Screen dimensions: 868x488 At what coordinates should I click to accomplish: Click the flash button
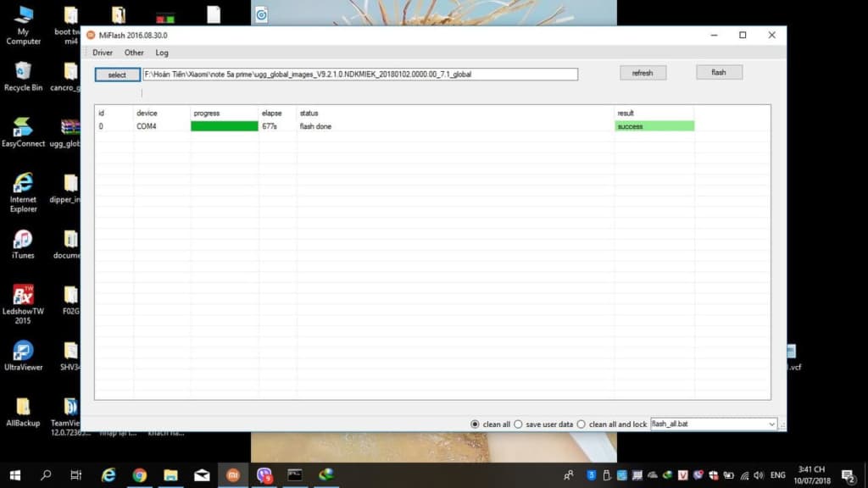719,73
